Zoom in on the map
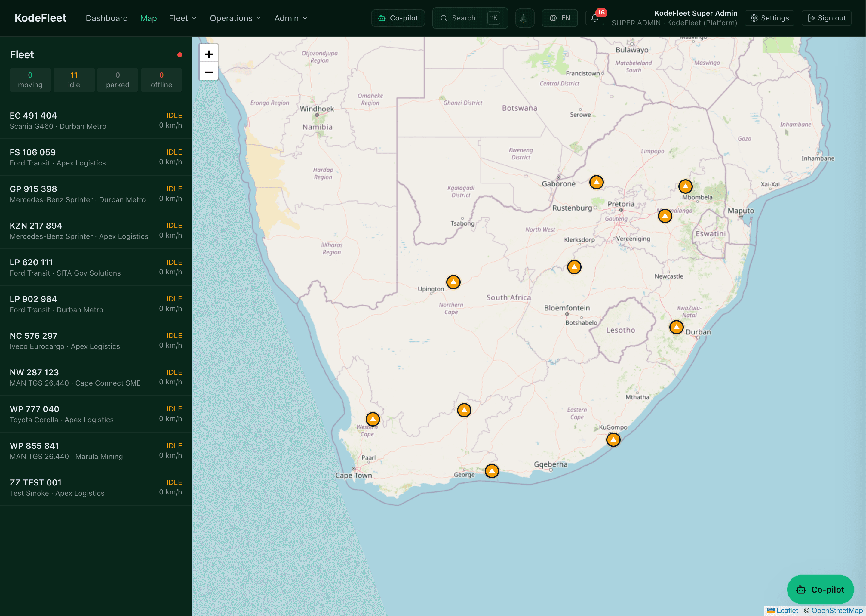The image size is (866, 616). 209,54
